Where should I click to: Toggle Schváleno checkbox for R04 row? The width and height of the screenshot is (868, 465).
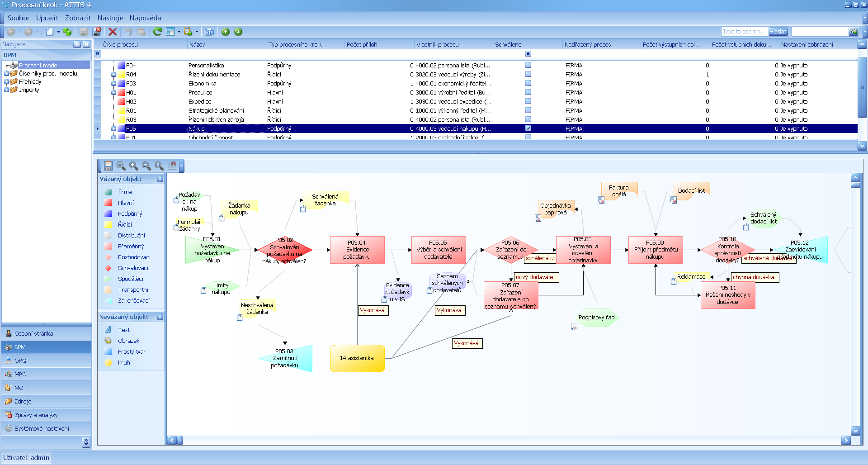[528, 74]
